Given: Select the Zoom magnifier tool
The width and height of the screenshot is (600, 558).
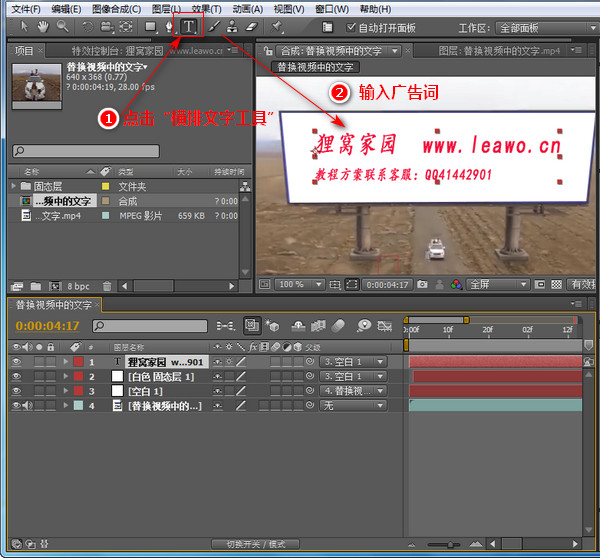Looking at the screenshot, I should click(63, 27).
